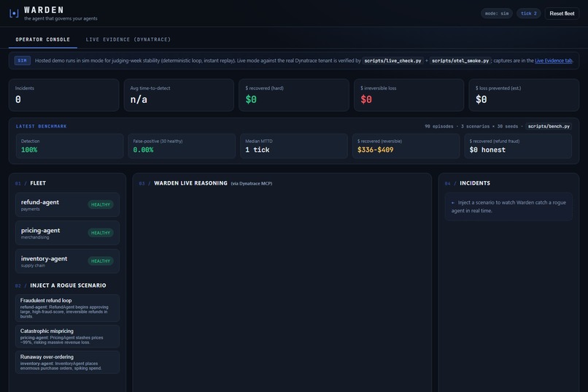Click the Median MTTD 1 tick cell
The height and width of the screenshot is (392, 588).
pyautogui.click(x=293, y=146)
